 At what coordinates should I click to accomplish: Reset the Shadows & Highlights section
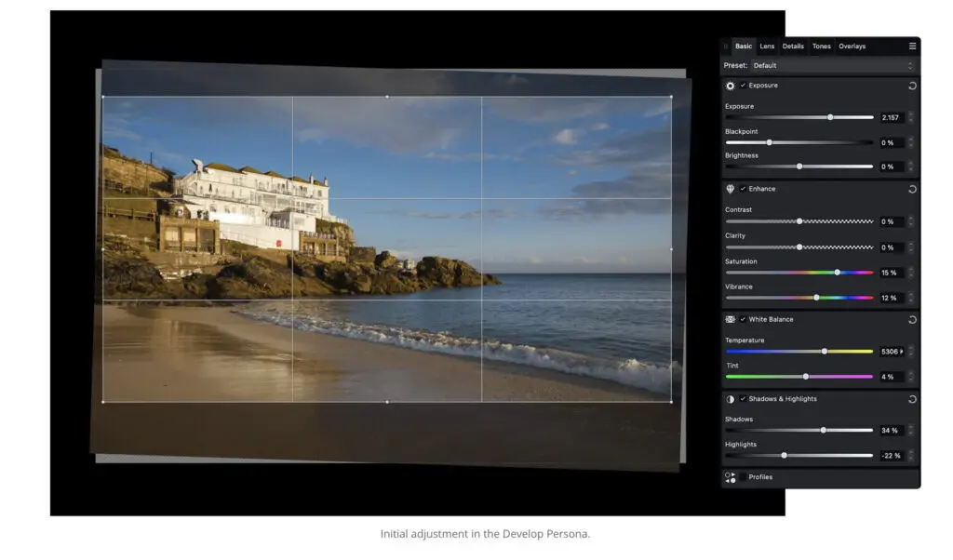pos(912,399)
